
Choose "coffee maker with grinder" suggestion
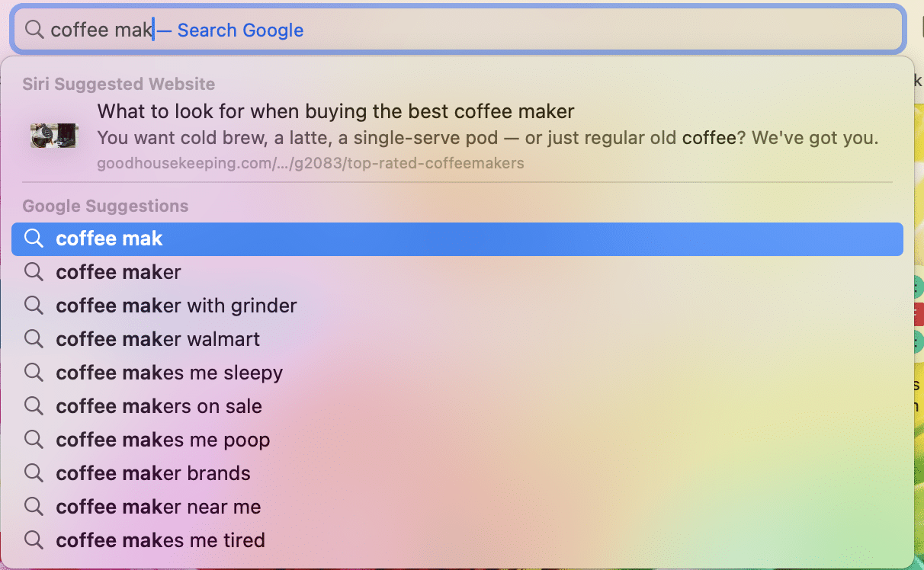point(457,306)
